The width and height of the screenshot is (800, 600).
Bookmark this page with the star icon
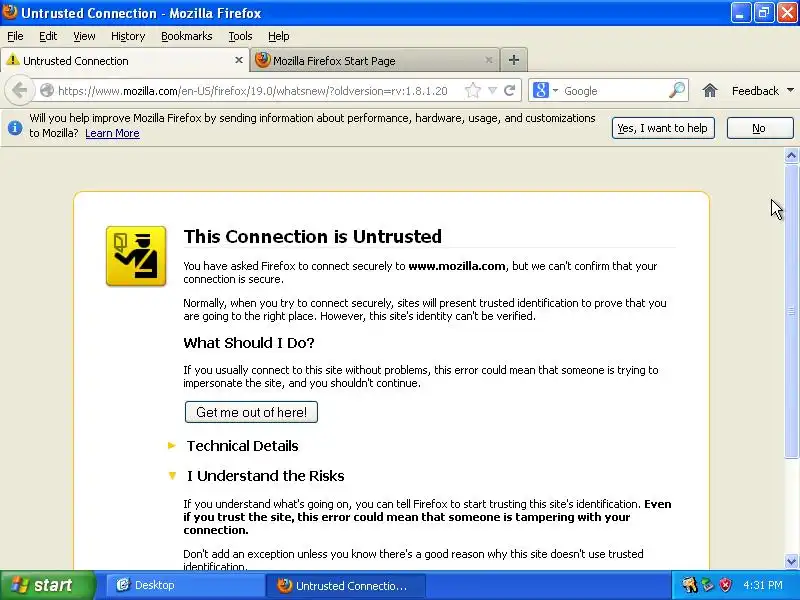coord(473,91)
